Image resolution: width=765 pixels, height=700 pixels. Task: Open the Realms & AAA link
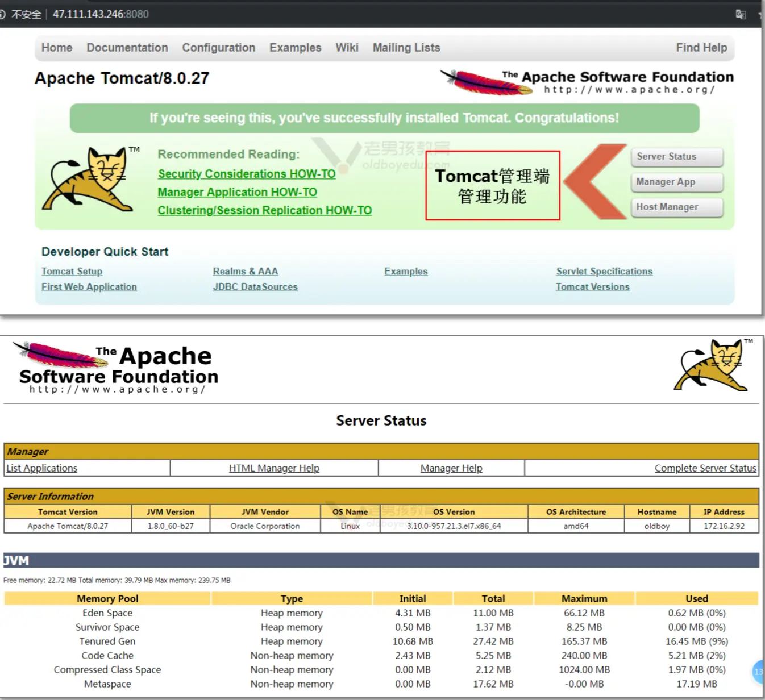(246, 272)
